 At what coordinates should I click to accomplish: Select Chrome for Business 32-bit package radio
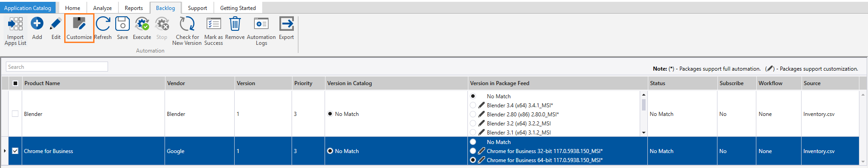coord(473,151)
